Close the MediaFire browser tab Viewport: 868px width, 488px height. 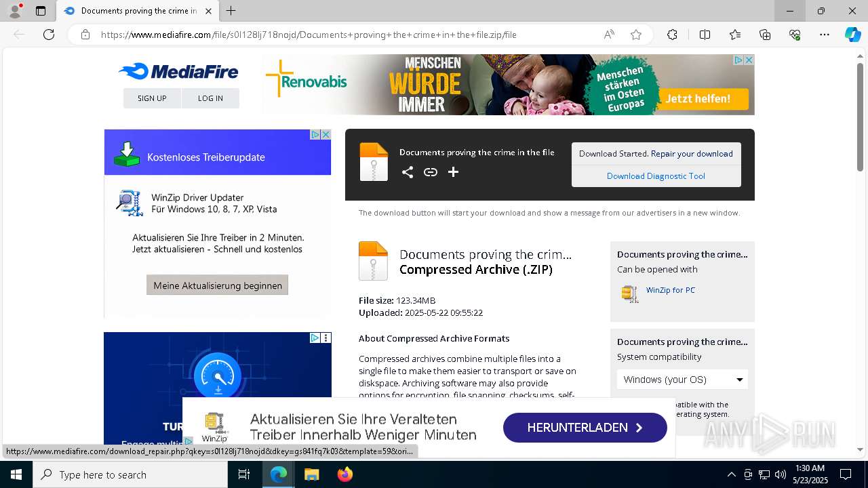208,11
